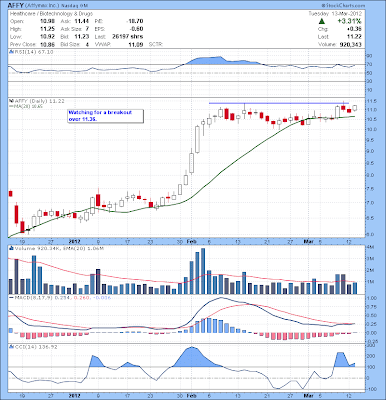Click the green up-triangle price change icon
The width and height of the screenshot is (386, 400).
pos(322,21)
